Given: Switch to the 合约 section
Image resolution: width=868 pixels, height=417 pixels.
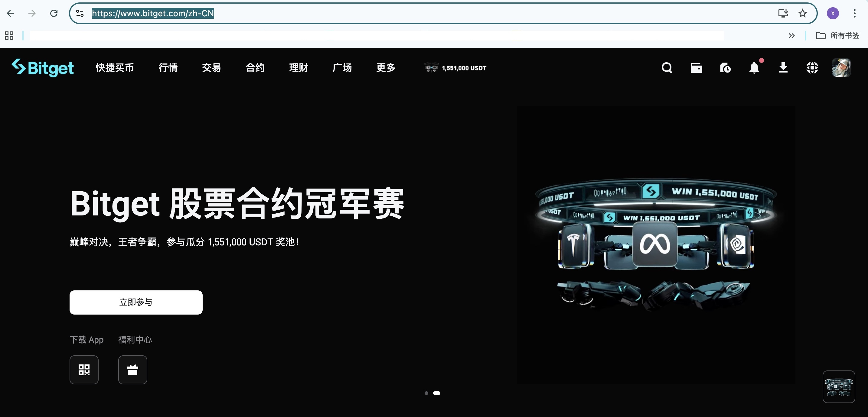Looking at the screenshot, I should [x=255, y=68].
